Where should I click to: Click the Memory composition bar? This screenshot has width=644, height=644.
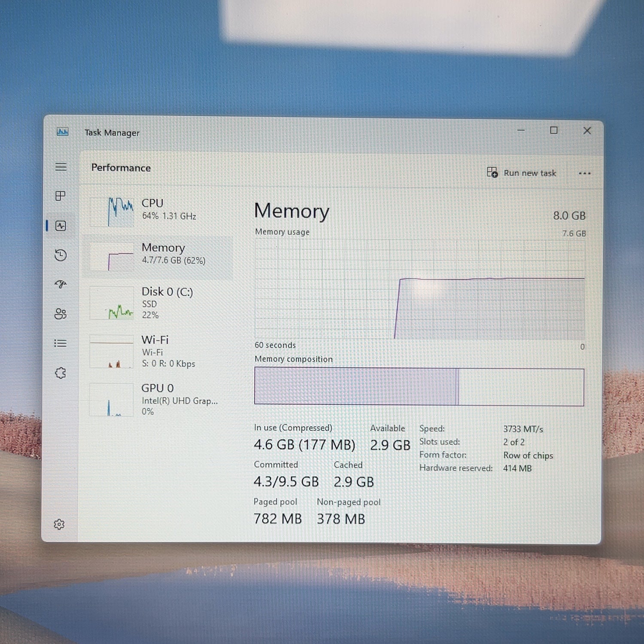[419, 386]
